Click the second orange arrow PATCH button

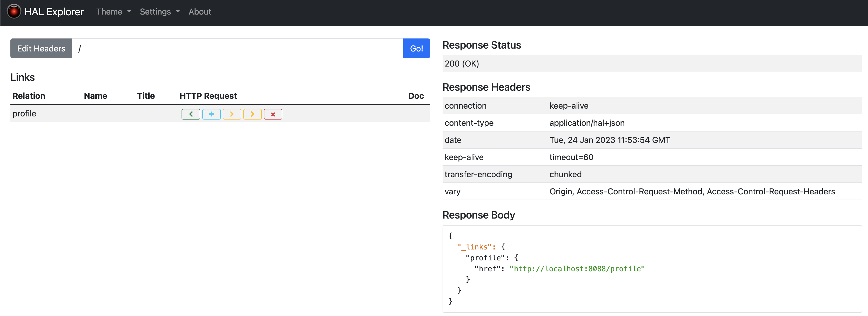pyautogui.click(x=252, y=114)
